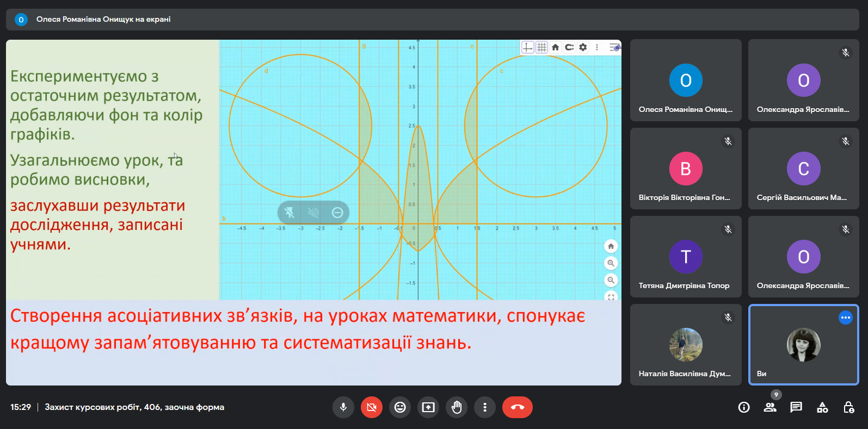Image resolution: width=868 pixels, height=429 pixels.
Task: Leave the call with red hang-up button
Action: 518,407
